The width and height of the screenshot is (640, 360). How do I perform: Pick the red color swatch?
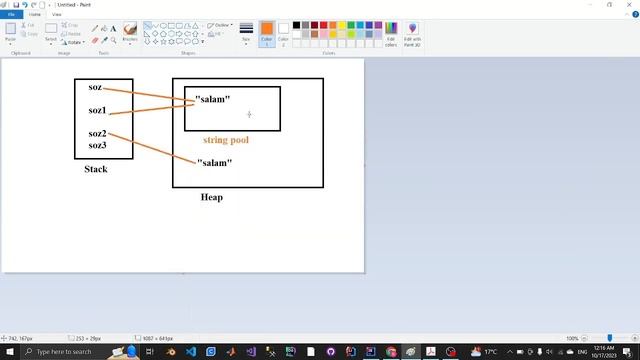point(324,25)
